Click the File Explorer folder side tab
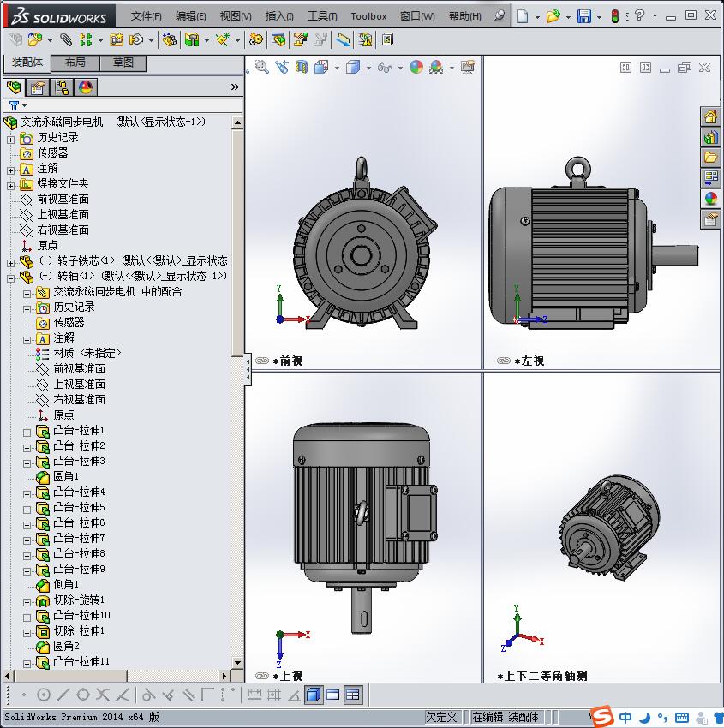This screenshot has height=728, width=724. click(x=710, y=158)
